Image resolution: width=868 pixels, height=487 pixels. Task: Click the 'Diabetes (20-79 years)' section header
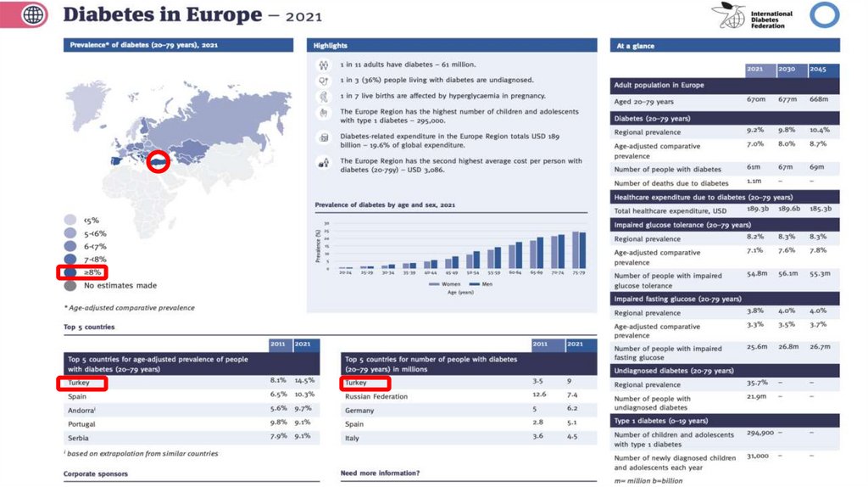[x=725, y=118]
